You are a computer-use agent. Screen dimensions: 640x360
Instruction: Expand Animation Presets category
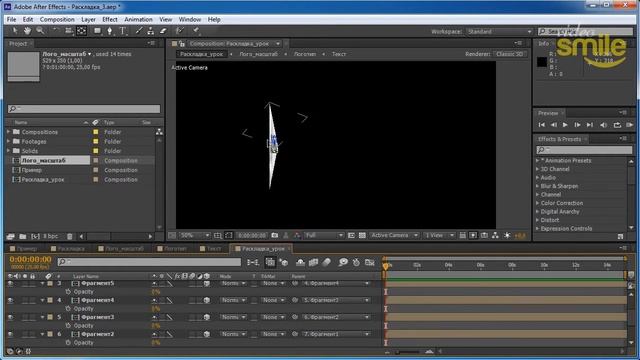click(x=538, y=161)
